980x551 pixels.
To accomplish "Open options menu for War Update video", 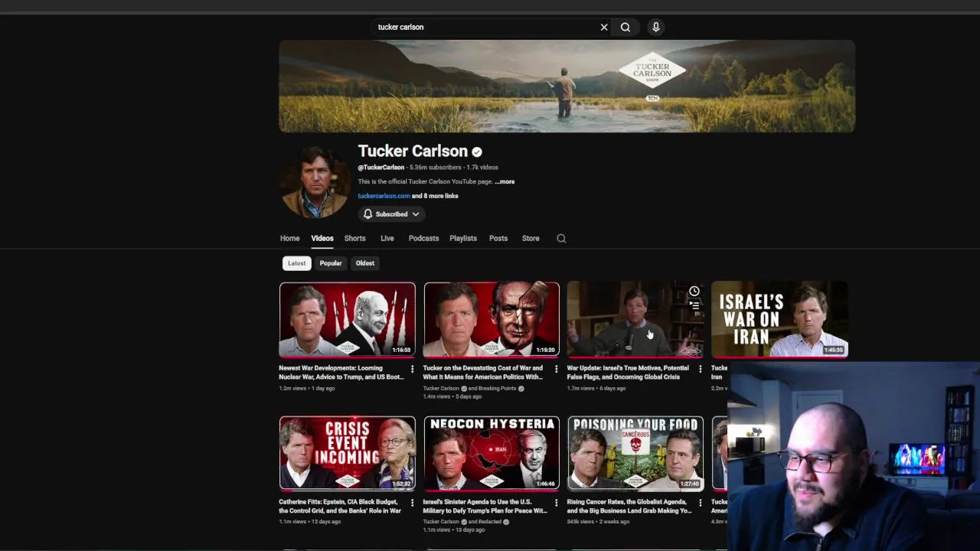I will 700,369.
